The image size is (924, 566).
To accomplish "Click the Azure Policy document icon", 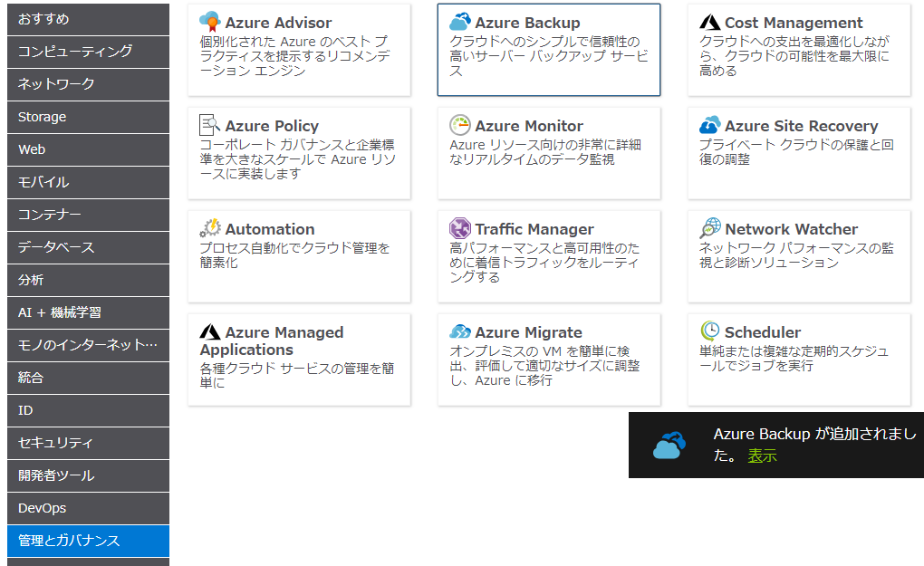I will [210, 125].
